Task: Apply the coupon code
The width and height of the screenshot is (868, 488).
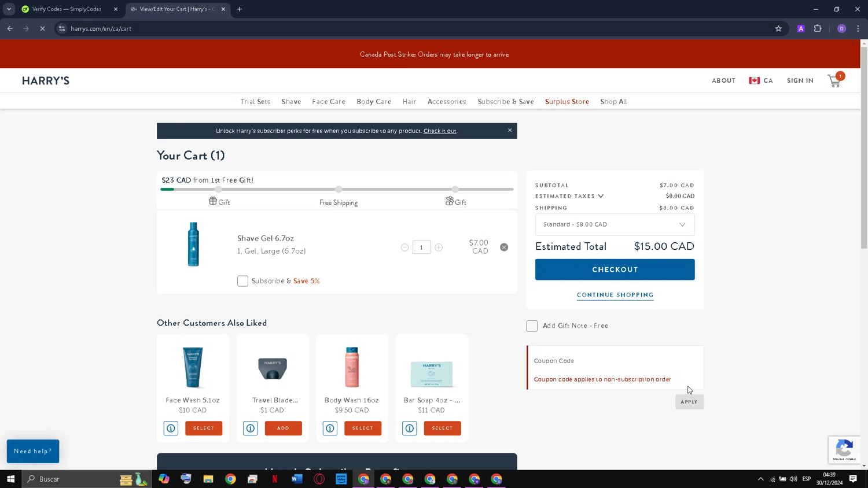Action: (x=689, y=402)
